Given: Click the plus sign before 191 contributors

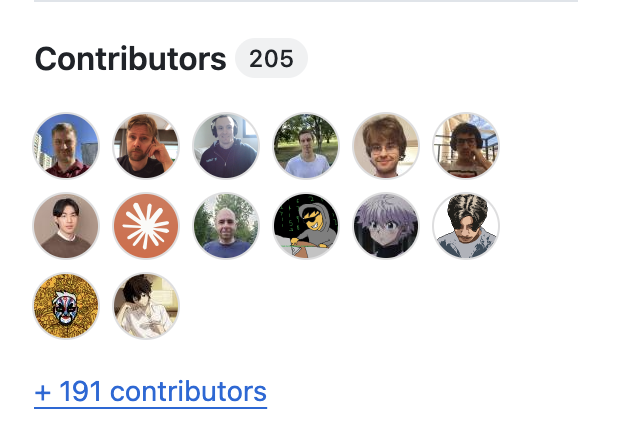Looking at the screenshot, I should coord(43,393).
